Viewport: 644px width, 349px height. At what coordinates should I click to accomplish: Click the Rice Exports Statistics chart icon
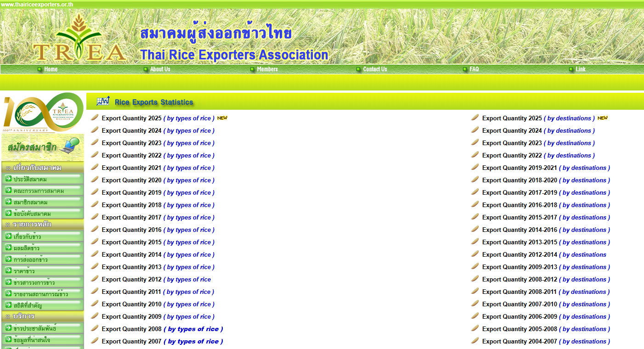tap(103, 101)
